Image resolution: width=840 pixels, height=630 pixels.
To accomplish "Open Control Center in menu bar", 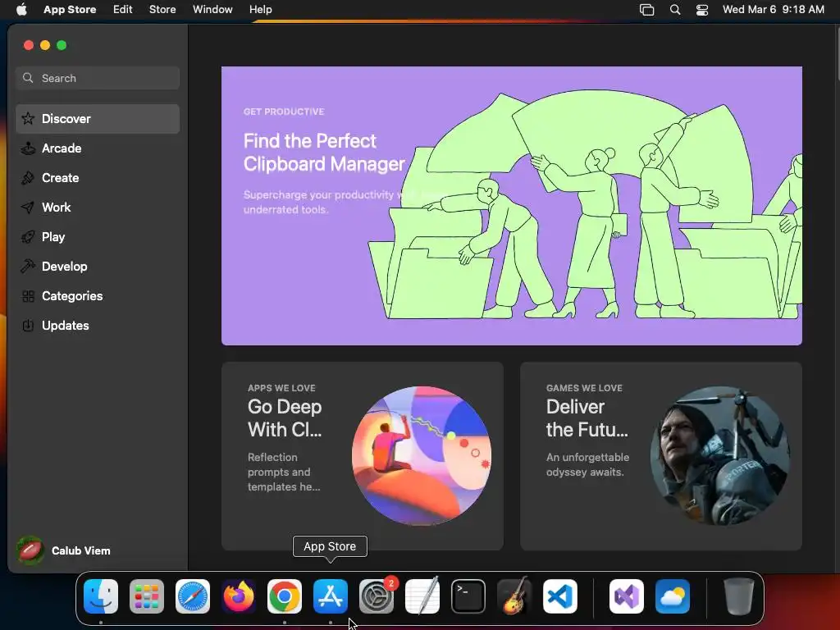I will click(x=702, y=10).
